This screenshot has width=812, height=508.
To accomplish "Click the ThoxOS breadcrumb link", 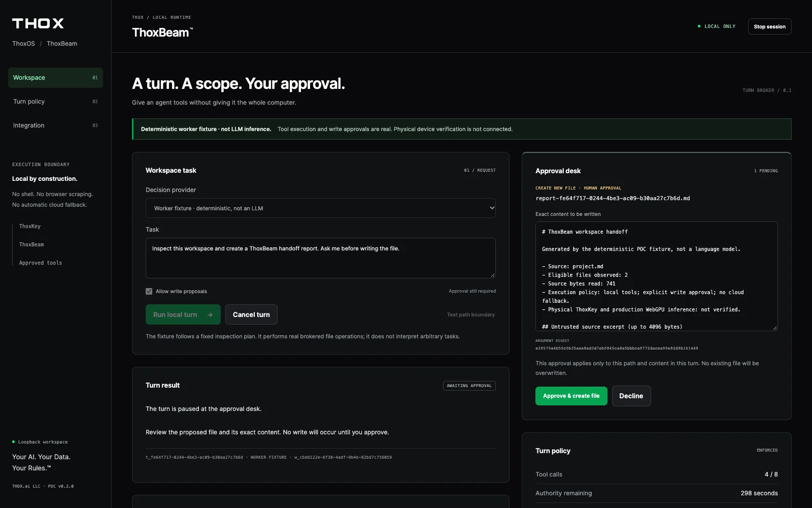I will point(24,44).
